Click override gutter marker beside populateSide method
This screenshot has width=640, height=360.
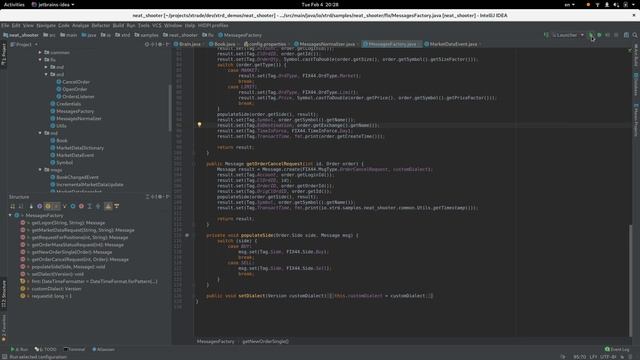187,235
